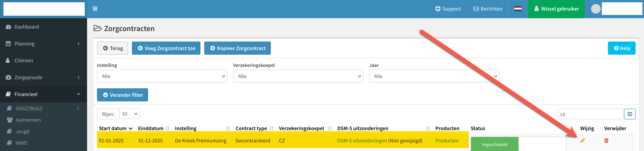Click the search field containing cz
Image resolution: width=644 pixels, height=151 pixels.
point(590,114)
